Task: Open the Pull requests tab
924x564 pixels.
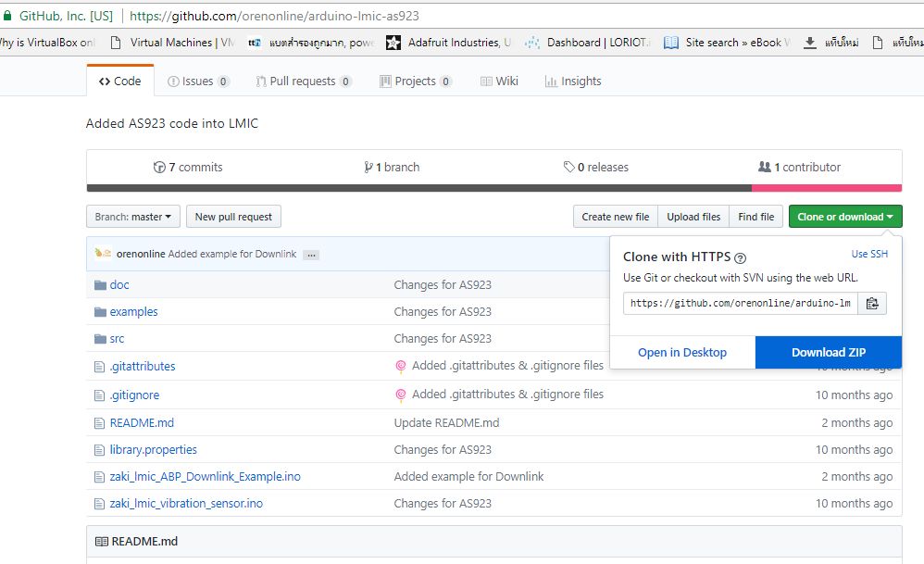Action: [x=304, y=81]
